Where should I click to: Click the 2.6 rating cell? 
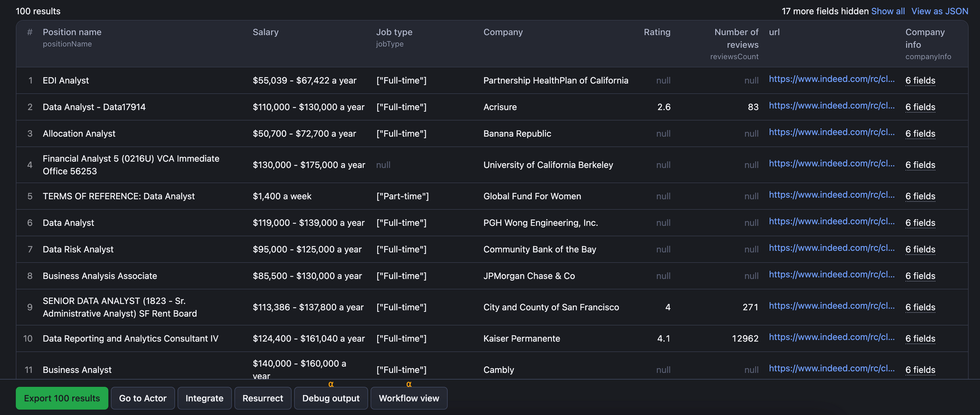pyautogui.click(x=664, y=107)
